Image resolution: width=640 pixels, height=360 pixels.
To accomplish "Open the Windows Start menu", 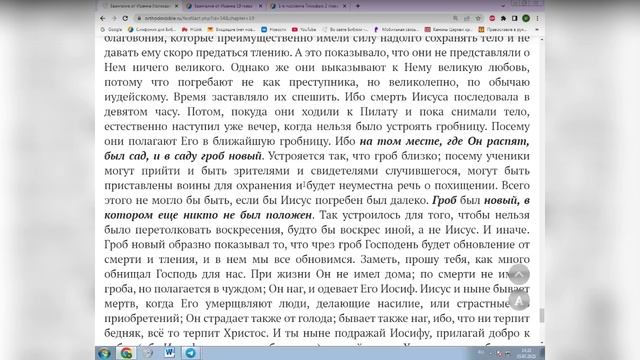I will click(104, 353).
